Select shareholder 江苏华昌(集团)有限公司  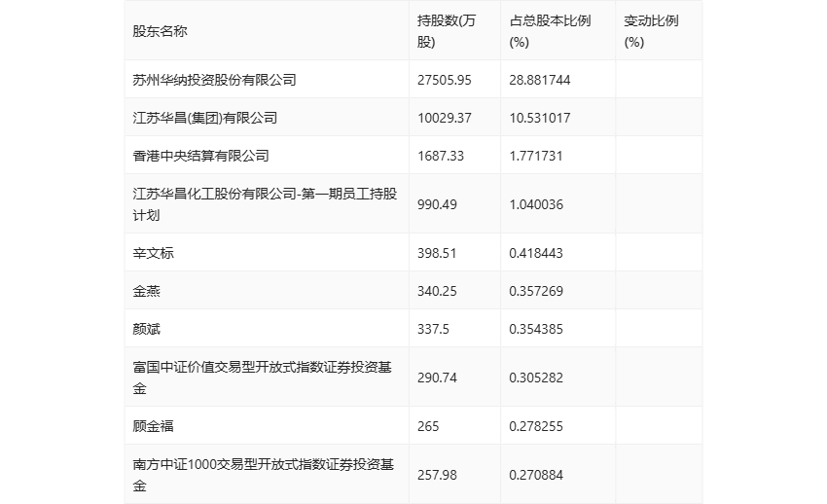(x=204, y=118)
